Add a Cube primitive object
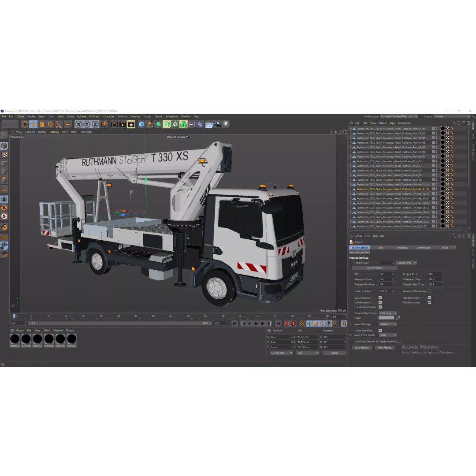This screenshot has width=476, height=476. (x=141, y=124)
